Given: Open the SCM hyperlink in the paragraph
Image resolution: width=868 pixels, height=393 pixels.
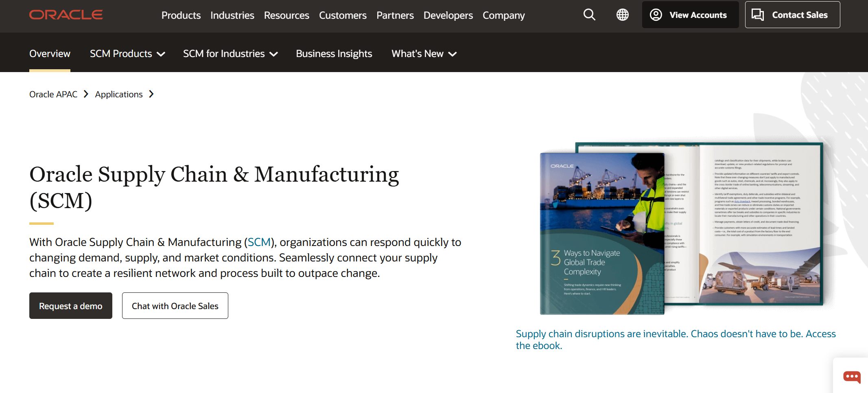Looking at the screenshot, I should coord(259,242).
